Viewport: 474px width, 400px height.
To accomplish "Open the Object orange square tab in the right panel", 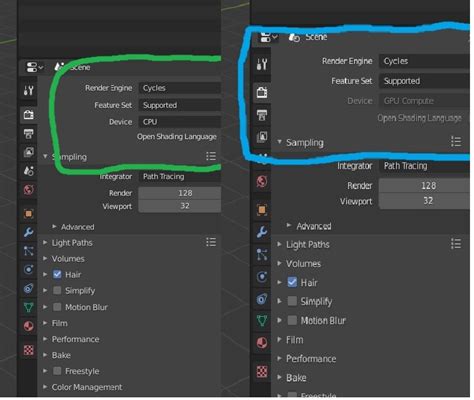I will click(x=262, y=210).
